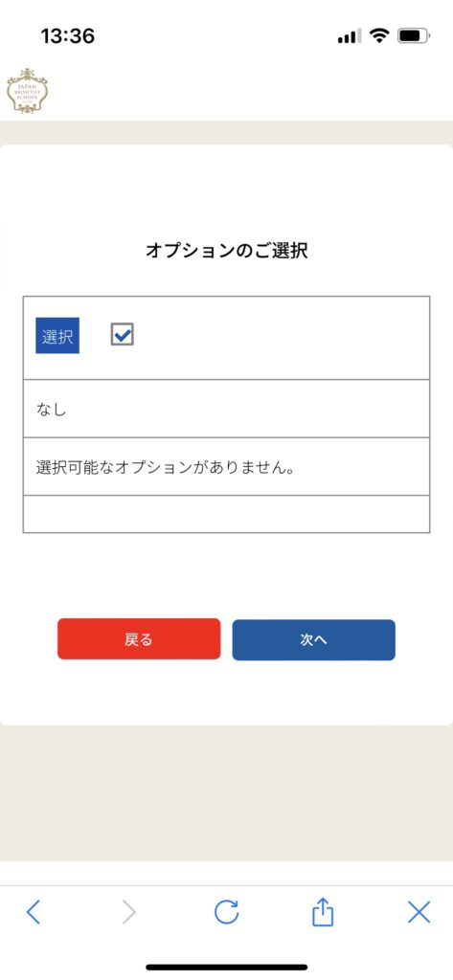Uncheck the 選択 checkbox
453x980 pixels.
tap(122, 334)
